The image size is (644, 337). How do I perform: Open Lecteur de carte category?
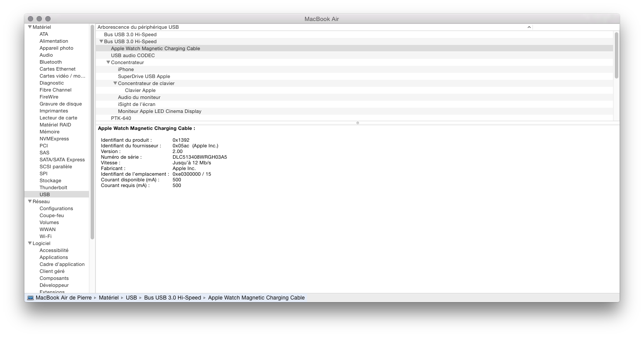(x=58, y=118)
